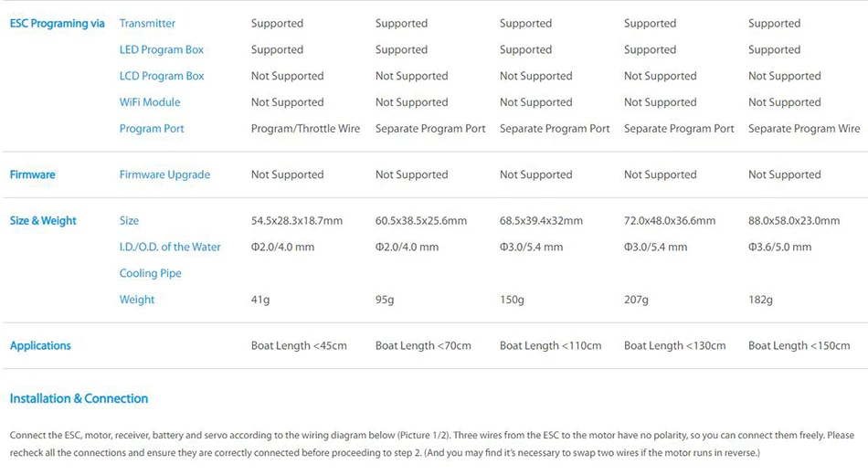Click the Program Port label
Viewport: 868px width, 475px height.
152,129
